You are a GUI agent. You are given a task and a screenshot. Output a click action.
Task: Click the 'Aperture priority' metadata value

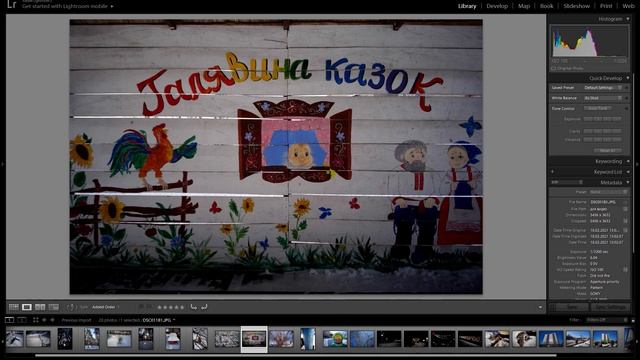604,282
